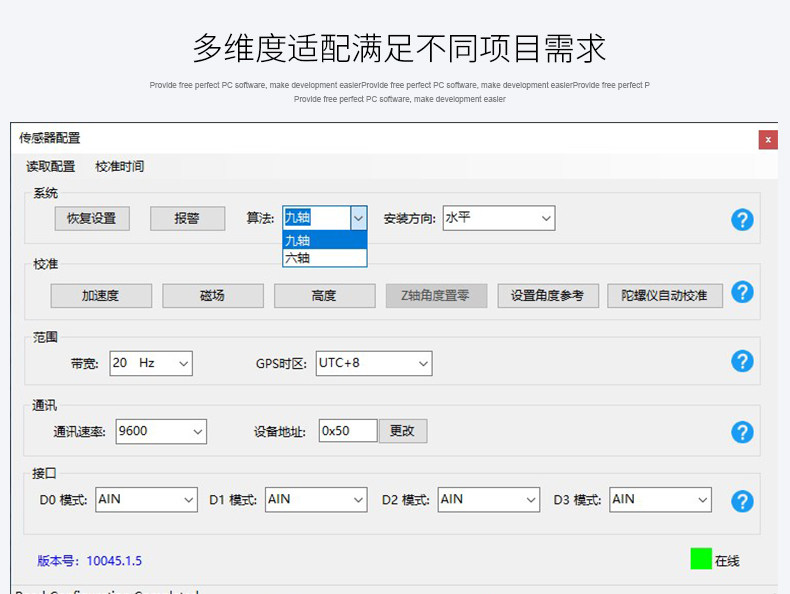This screenshot has width=790, height=594.
Task: Open the D0 模式 dropdown
Action: coord(146,499)
